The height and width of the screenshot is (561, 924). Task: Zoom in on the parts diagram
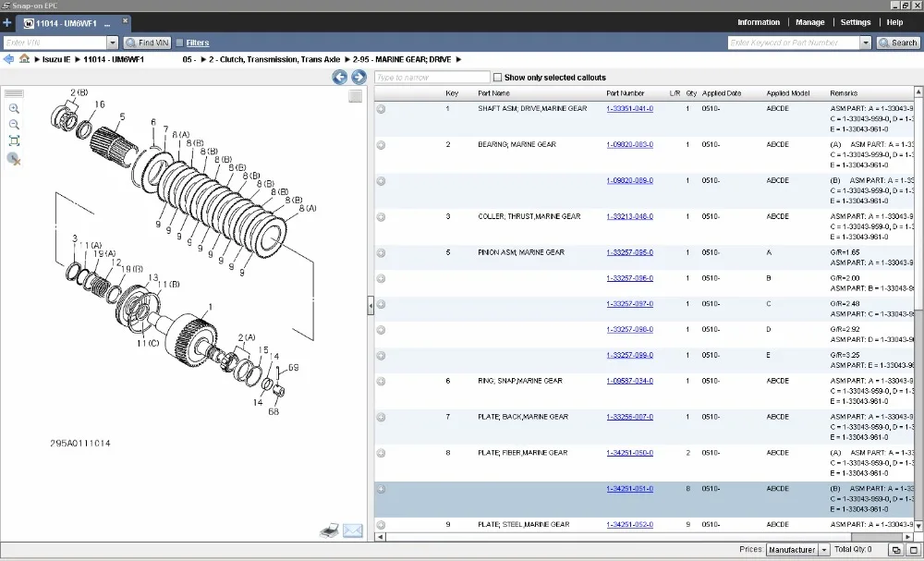(x=14, y=108)
